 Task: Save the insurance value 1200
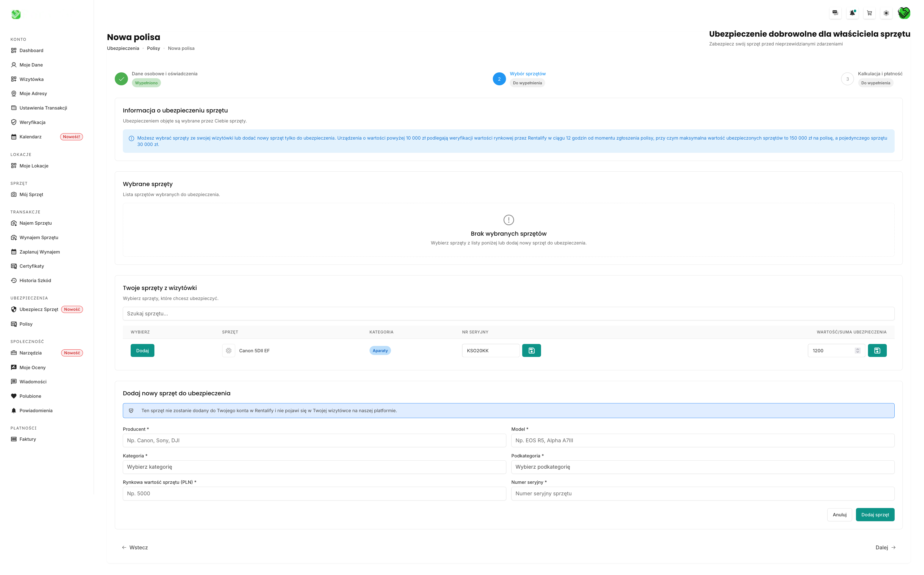click(877, 351)
